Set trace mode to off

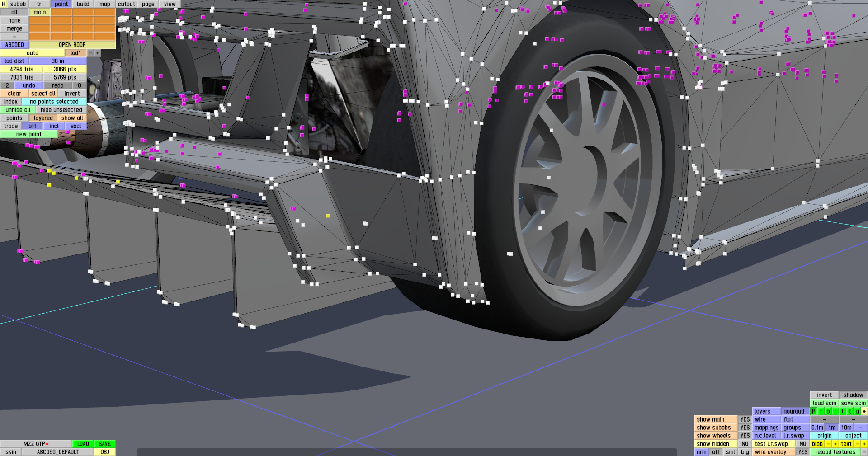(x=33, y=126)
